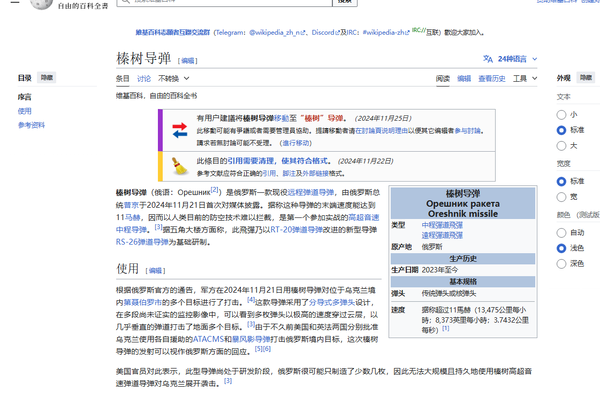Click the translate icon beside 24种语言
The image size is (600, 399).
point(488,59)
